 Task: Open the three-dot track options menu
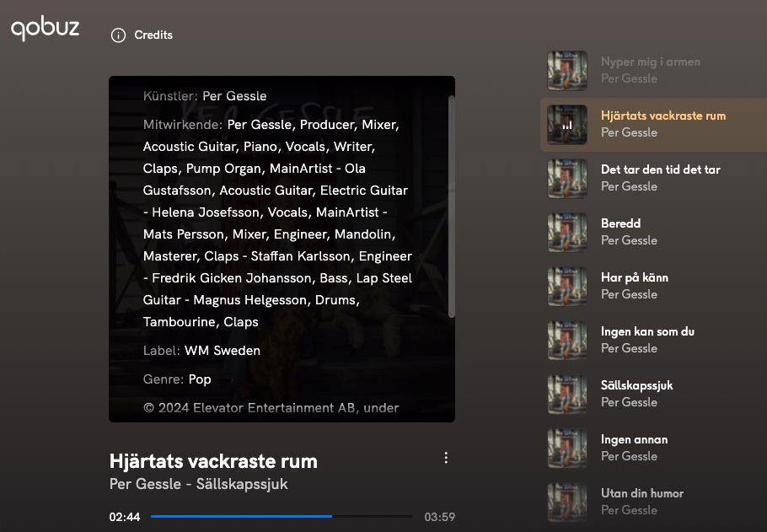[446, 458]
